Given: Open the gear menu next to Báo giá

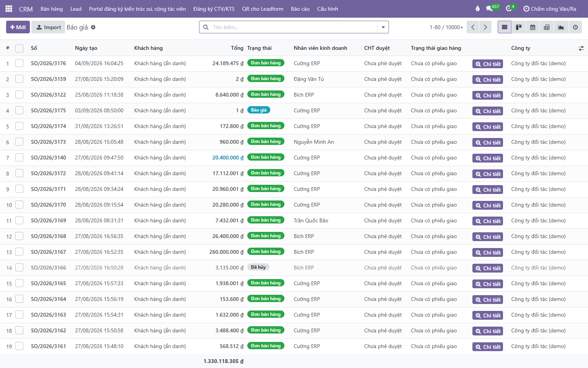Looking at the screenshot, I should click(x=93, y=27).
